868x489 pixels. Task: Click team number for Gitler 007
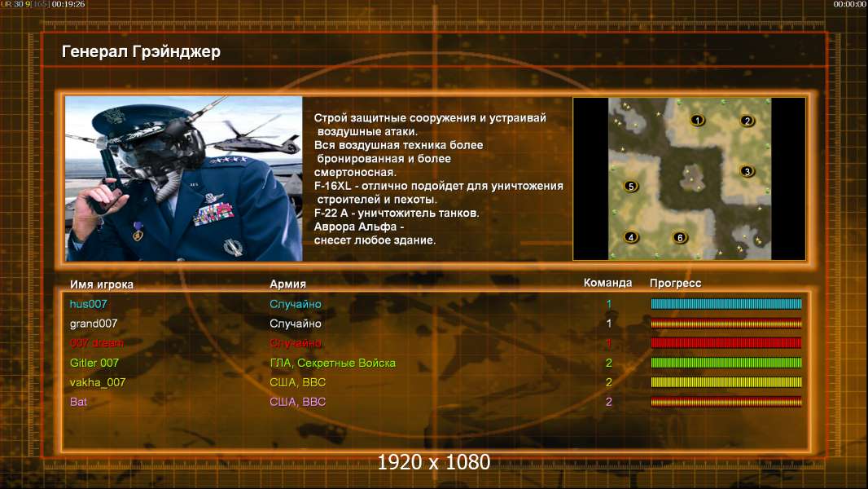(609, 363)
